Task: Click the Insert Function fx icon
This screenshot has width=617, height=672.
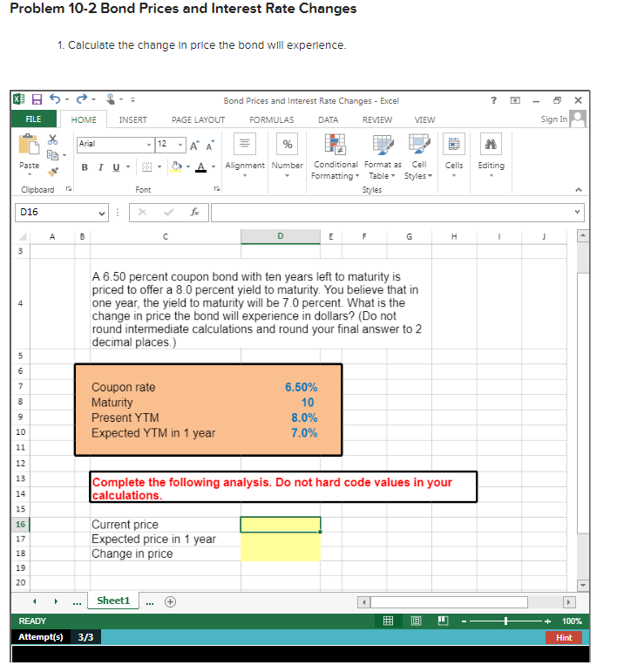Action: point(194,212)
